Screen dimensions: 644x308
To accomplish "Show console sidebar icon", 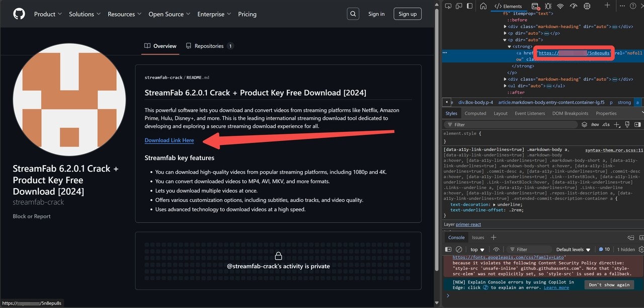I will tap(448, 250).
